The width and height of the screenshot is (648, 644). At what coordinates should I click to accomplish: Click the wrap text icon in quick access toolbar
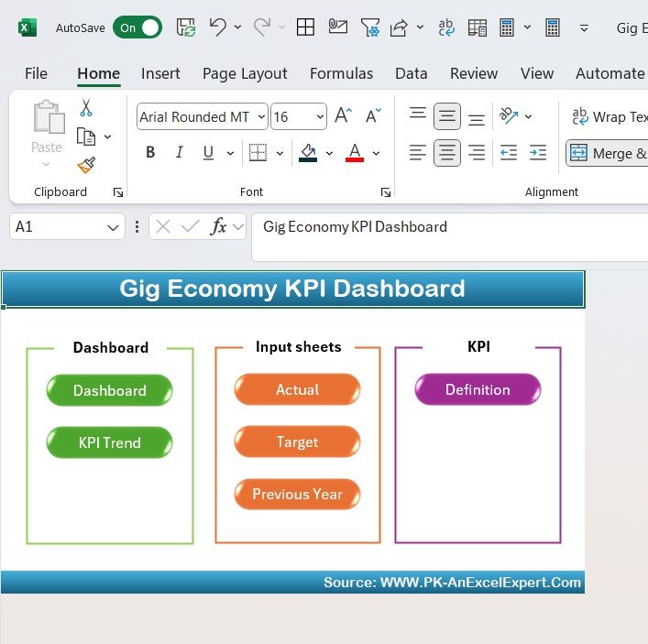pyautogui.click(x=446, y=27)
